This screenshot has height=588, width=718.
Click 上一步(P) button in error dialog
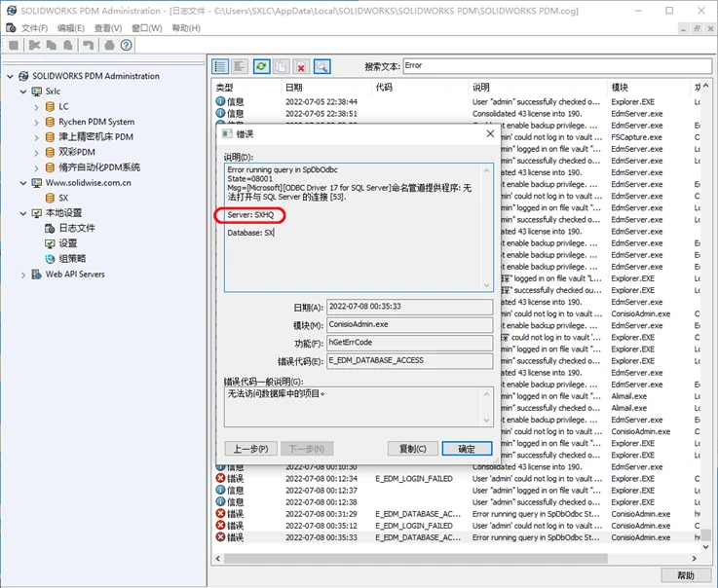[251, 449]
